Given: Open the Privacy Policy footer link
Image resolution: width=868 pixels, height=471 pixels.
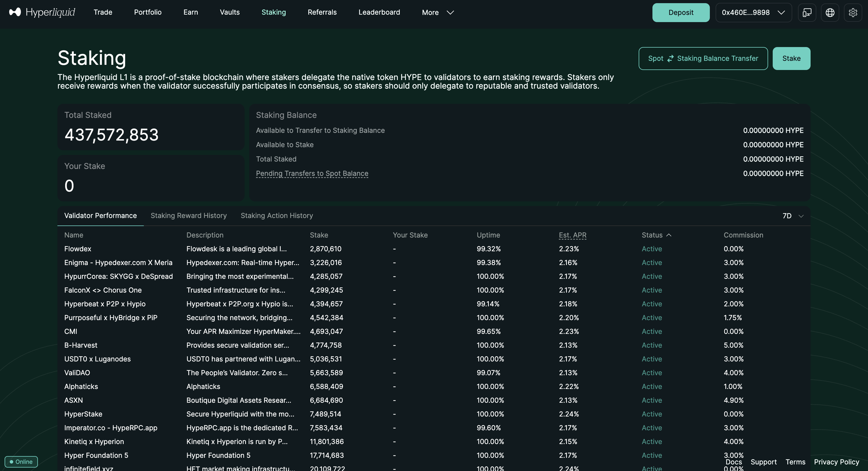Looking at the screenshot, I should pyautogui.click(x=836, y=462).
